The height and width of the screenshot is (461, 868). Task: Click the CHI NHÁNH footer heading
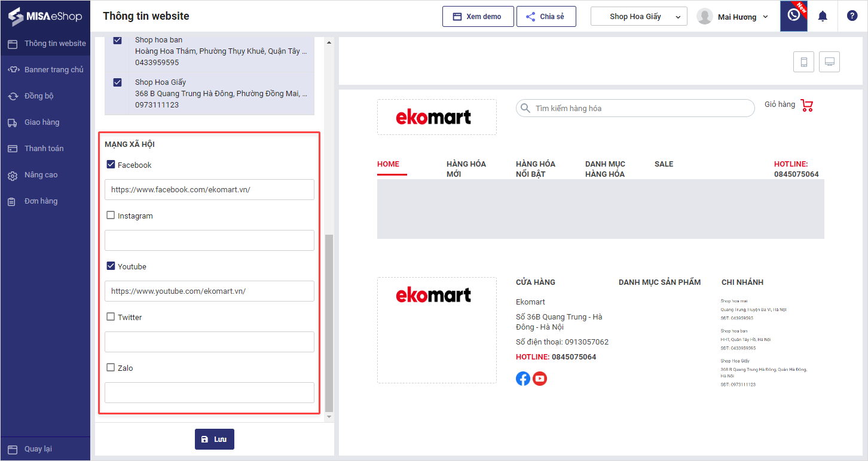pos(742,282)
